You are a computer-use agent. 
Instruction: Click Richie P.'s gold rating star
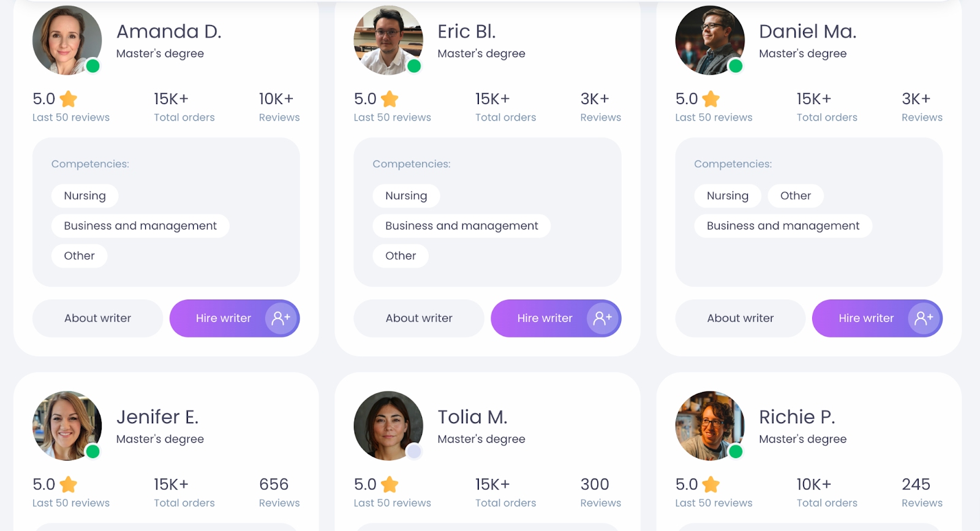click(711, 485)
